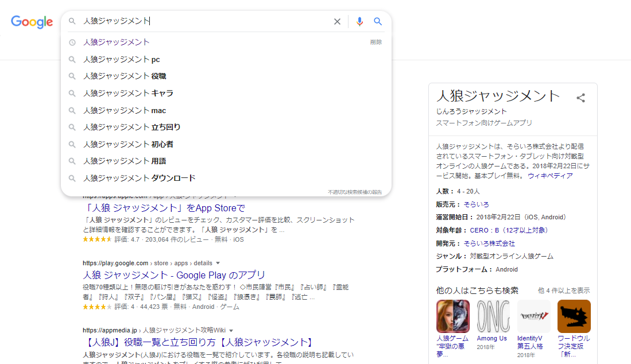Expand dropdown arrow next to play.google.com URL
631x364 pixels.
tap(218, 263)
